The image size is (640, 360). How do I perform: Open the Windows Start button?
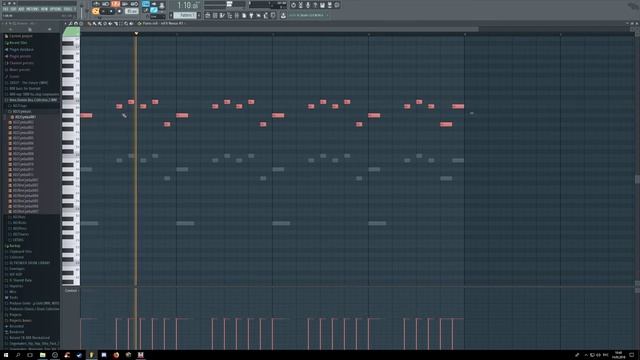(x=6, y=355)
